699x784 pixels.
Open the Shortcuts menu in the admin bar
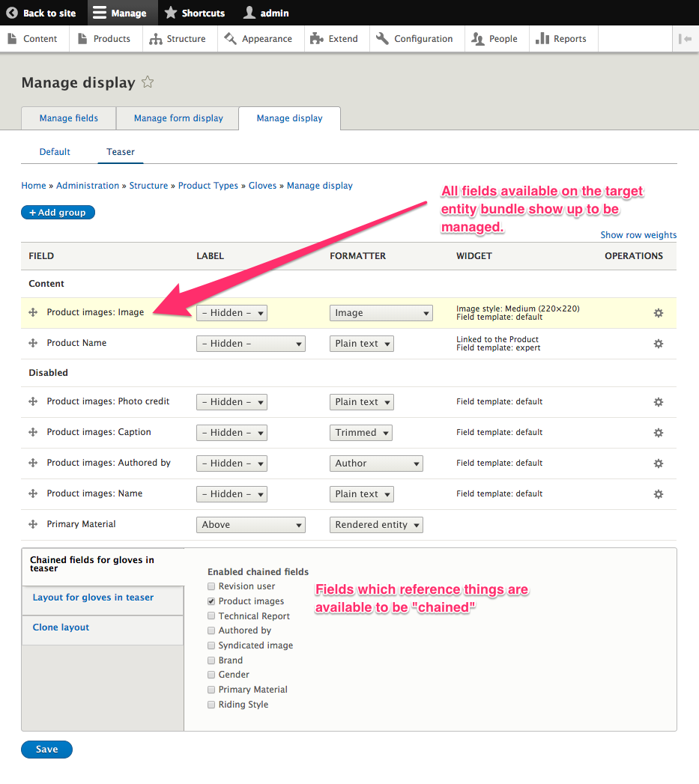[x=193, y=12]
